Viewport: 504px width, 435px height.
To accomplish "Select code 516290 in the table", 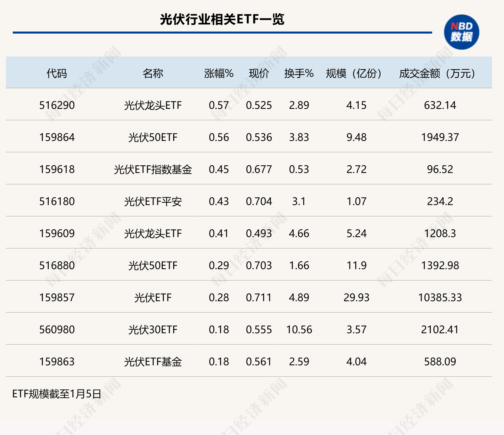I will tap(57, 105).
